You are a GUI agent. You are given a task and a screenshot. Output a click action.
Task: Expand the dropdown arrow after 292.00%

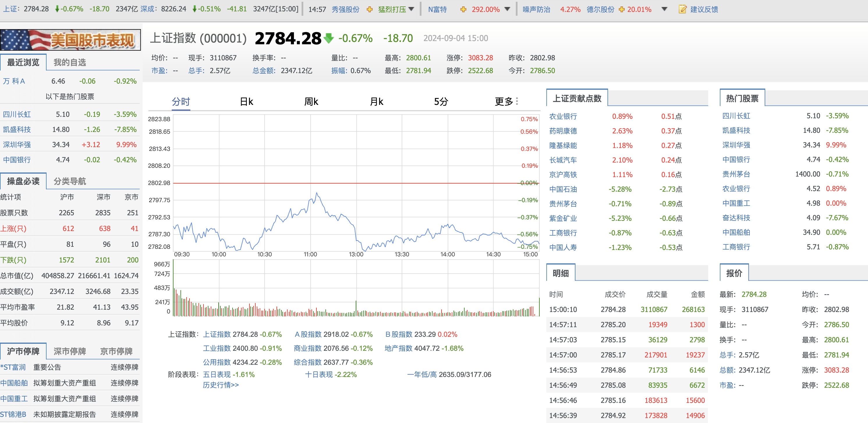click(x=507, y=9)
